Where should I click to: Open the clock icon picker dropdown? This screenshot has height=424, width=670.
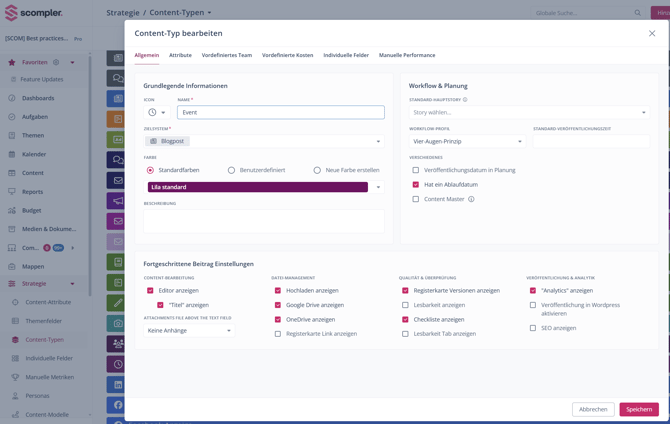tap(157, 113)
